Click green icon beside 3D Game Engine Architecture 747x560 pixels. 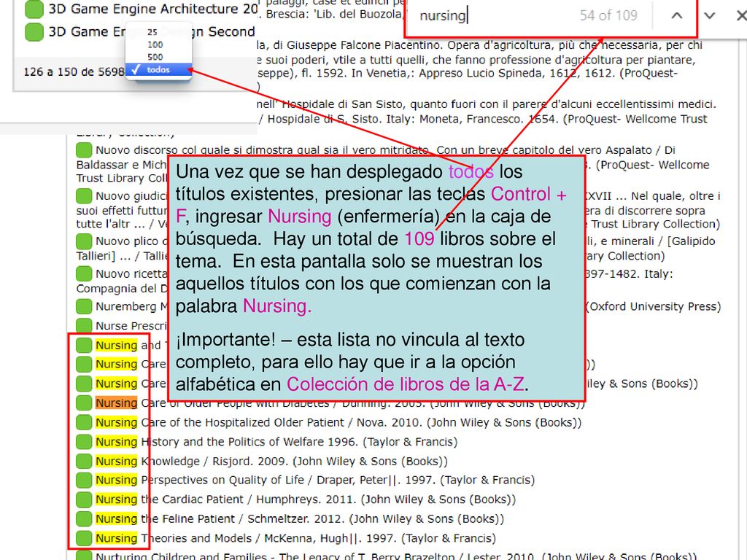tap(34, 9)
